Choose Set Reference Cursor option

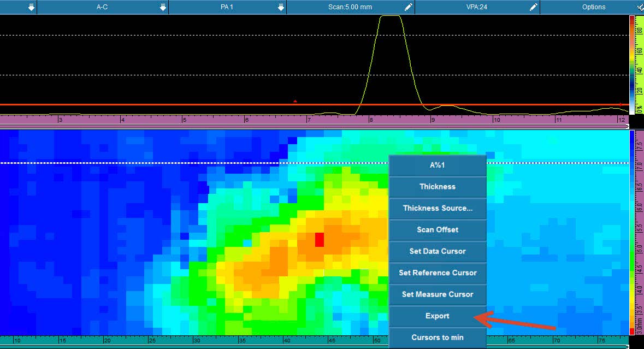point(437,273)
